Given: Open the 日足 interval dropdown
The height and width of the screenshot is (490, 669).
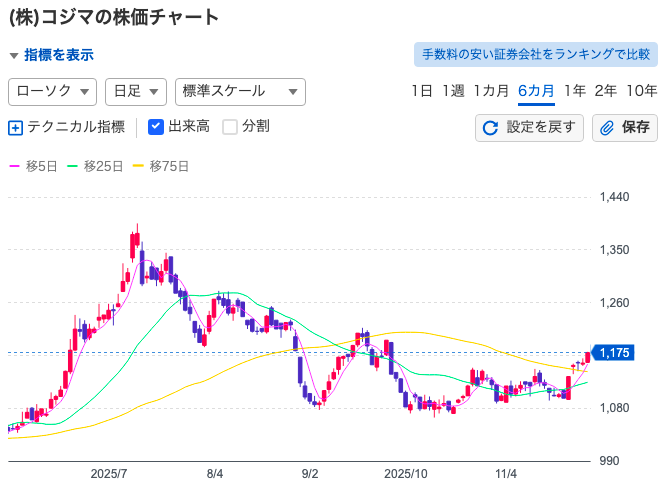Looking at the screenshot, I should [135, 91].
